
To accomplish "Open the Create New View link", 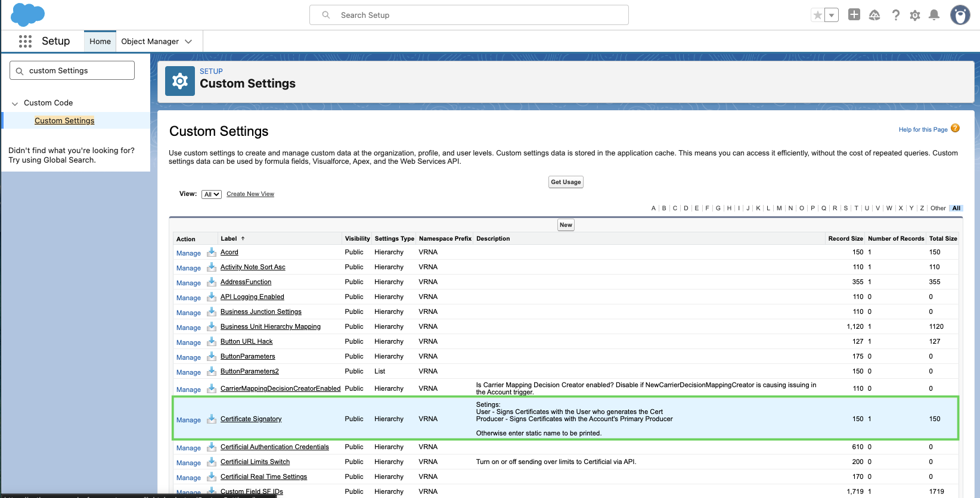I will coord(250,194).
